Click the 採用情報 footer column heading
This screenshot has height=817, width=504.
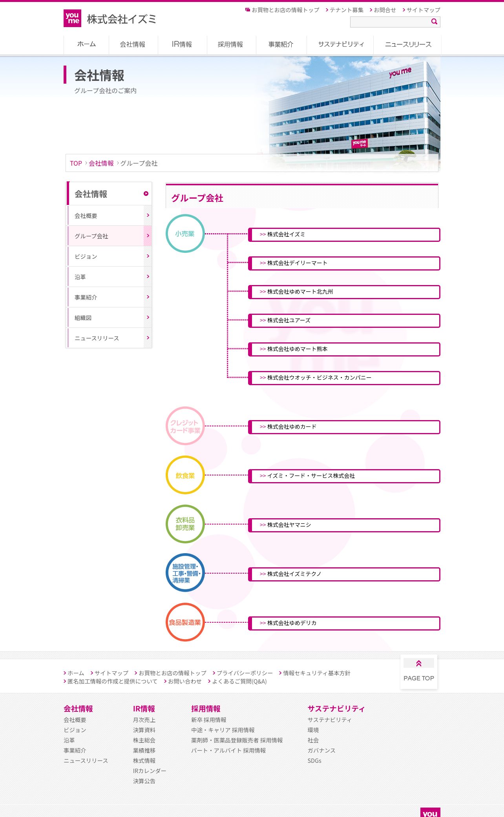tap(206, 709)
